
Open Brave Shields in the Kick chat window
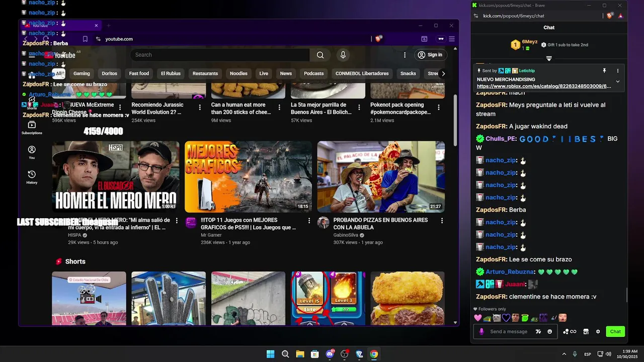point(610,16)
